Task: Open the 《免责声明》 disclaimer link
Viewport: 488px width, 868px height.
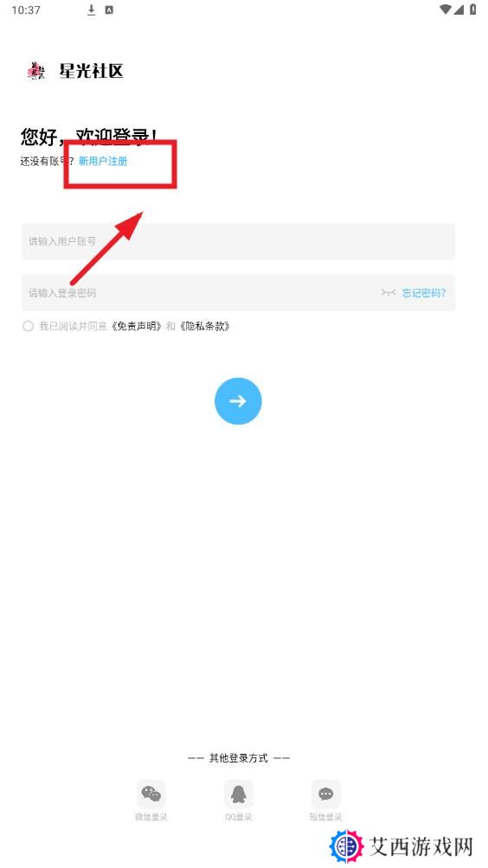Action: [x=136, y=326]
